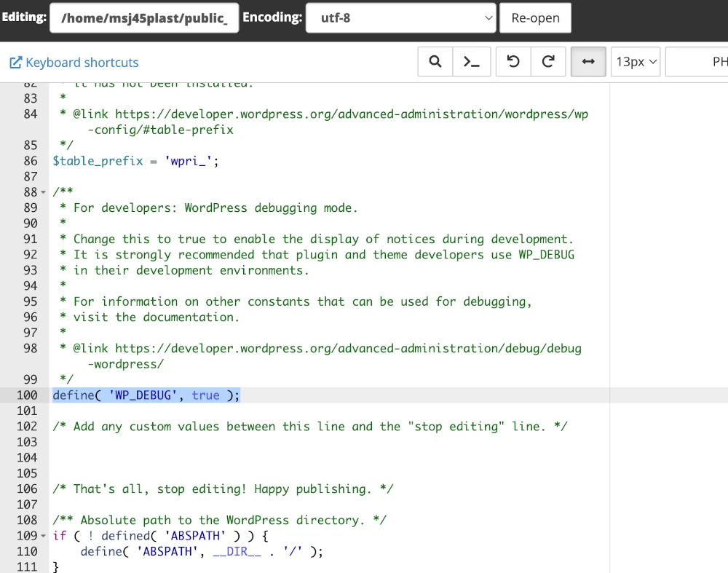
Task: Click "in their development environments." line
Action: (x=191, y=270)
